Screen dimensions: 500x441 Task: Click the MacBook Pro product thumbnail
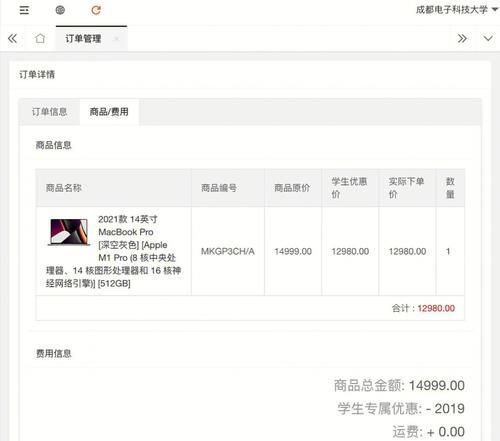(69, 232)
